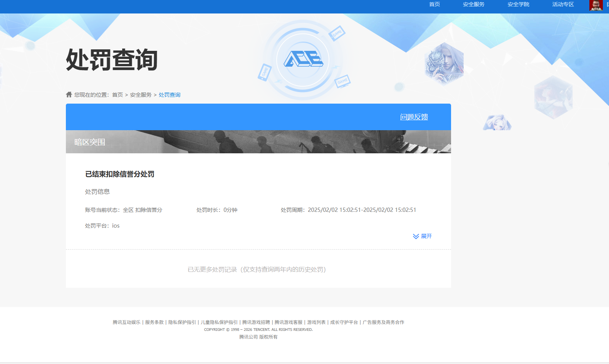Open 广告服务及商务合作 footer link
Viewport: 609px width, 364px height.
pos(383,322)
